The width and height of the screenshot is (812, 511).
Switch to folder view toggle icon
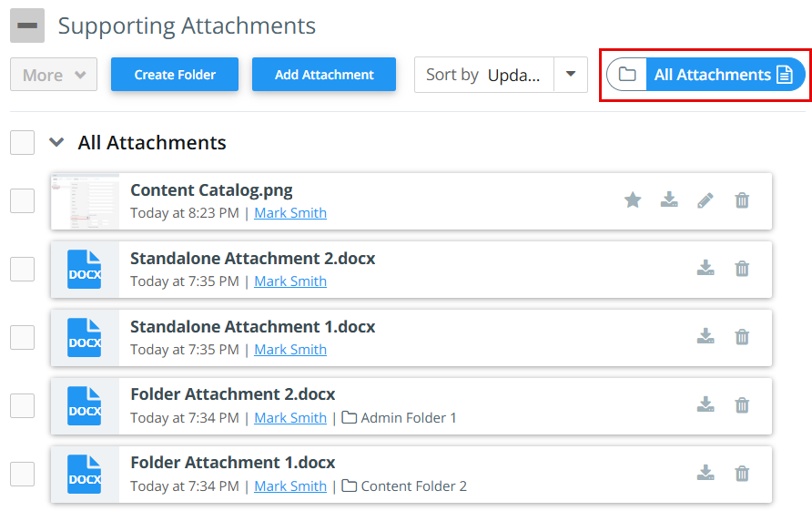(x=627, y=75)
